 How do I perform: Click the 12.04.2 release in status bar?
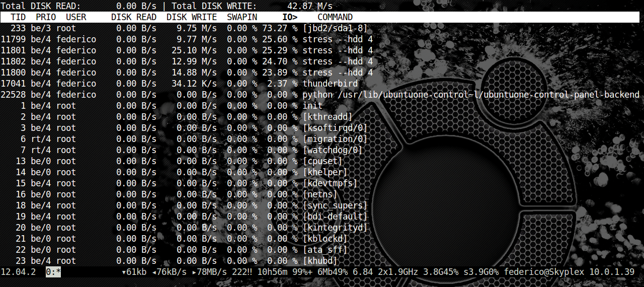[x=18, y=272]
